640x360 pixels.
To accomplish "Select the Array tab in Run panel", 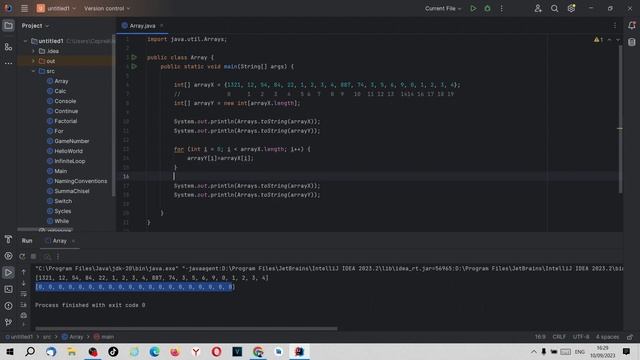I will click(x=60, y=241).
